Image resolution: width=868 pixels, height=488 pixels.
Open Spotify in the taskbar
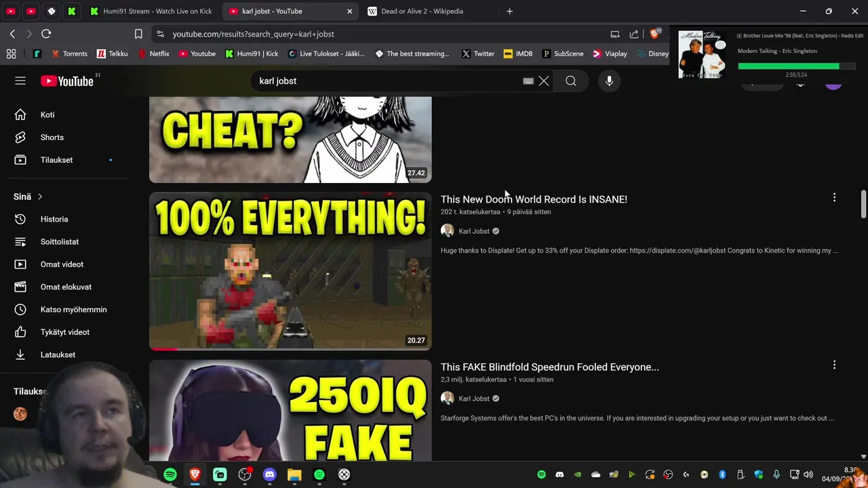point(170,474)
